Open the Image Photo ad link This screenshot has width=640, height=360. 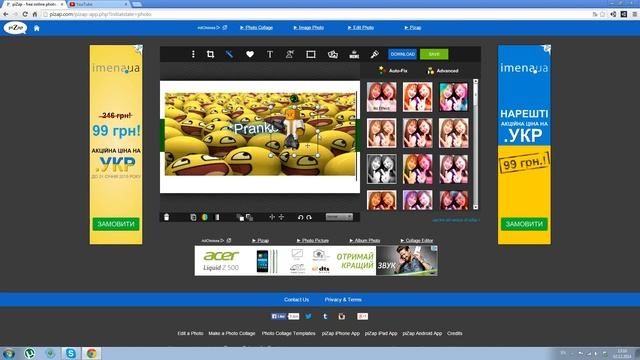309,28
